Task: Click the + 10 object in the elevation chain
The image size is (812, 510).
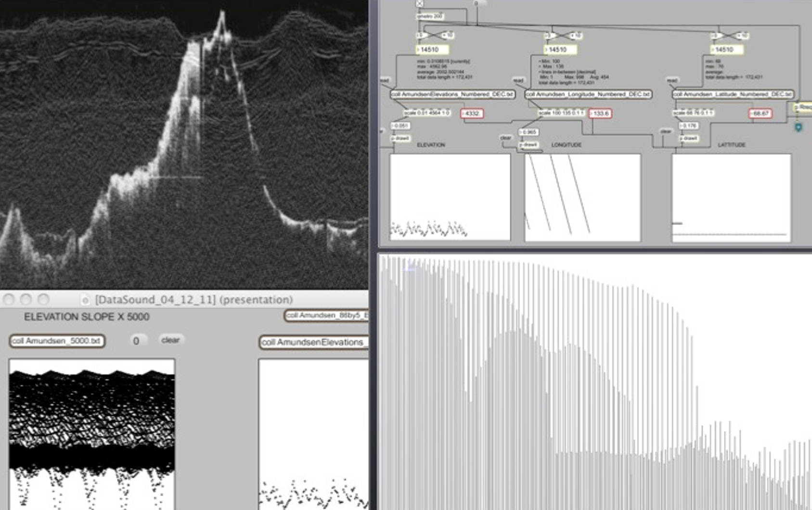Action: [448, 35]
